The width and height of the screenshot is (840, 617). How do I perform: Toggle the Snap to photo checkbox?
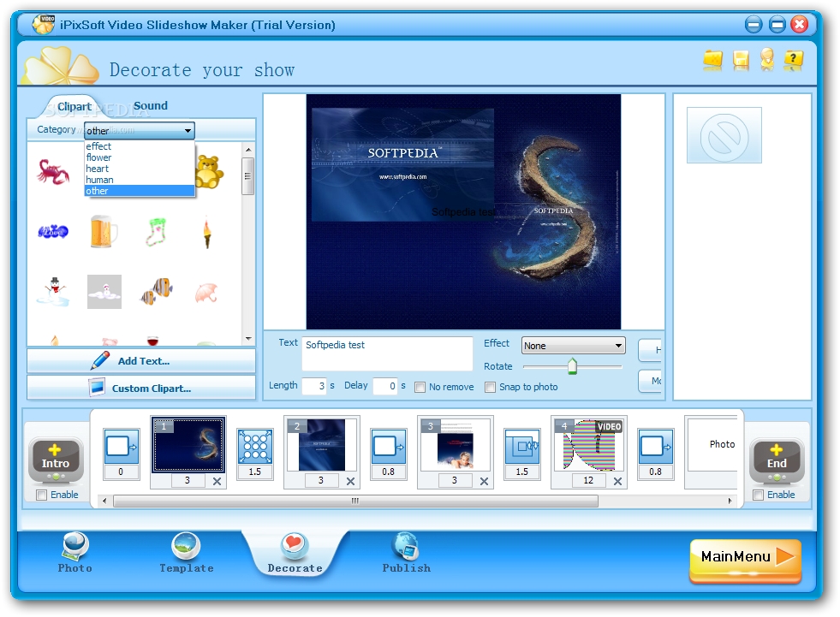pyautogui.click(x=490, y=388)
